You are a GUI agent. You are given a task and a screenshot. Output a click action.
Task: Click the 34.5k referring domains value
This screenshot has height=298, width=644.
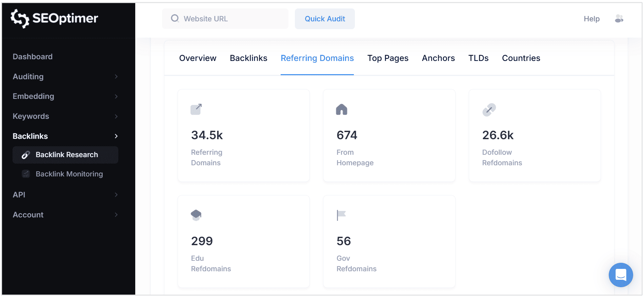pos(207,135)
